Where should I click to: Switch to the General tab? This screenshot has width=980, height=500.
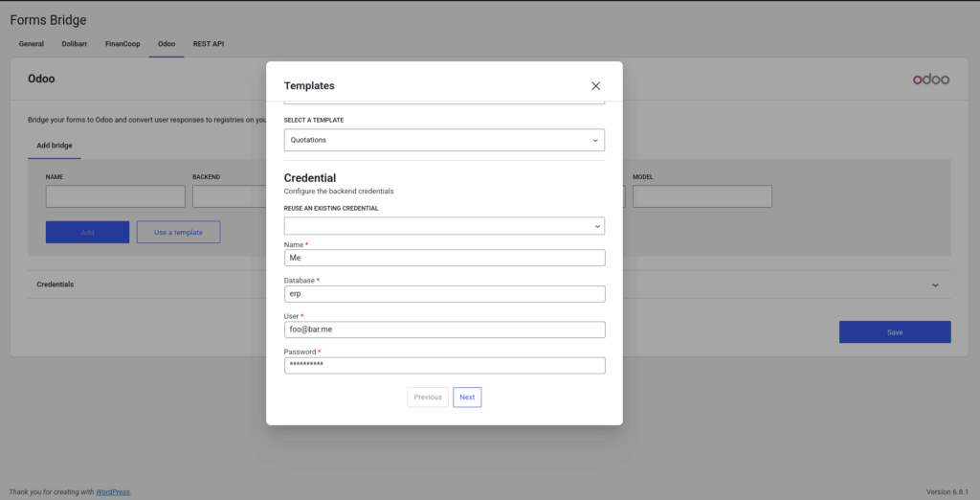click(32, 44)
